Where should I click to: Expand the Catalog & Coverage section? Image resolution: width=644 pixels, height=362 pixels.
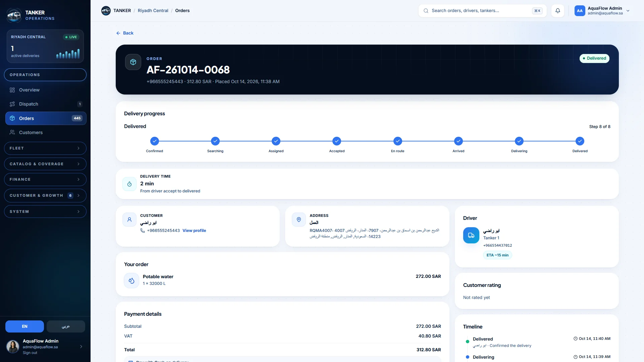(x=45, y=164)
